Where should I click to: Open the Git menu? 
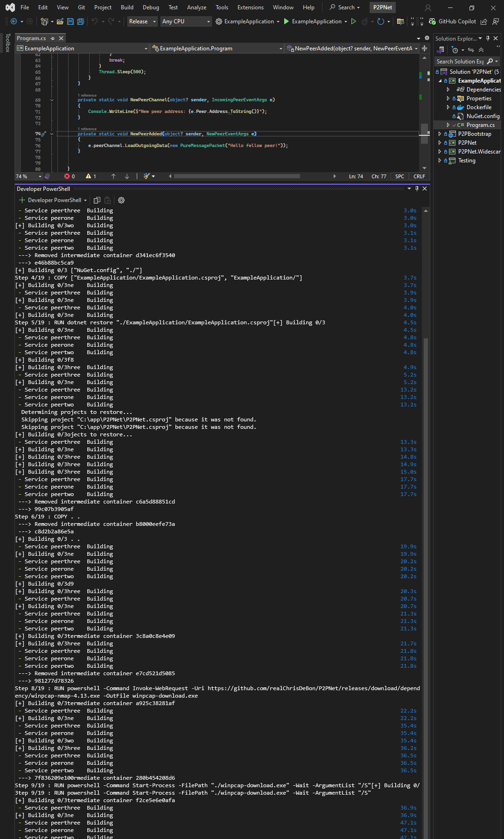click(x=82, y=7)
